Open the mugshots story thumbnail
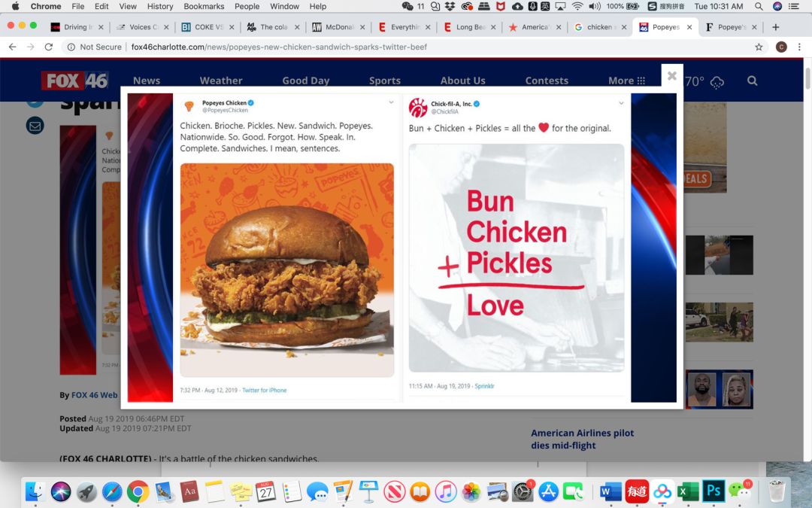Viewport: 812px width, 508px height. coord(720,389)
